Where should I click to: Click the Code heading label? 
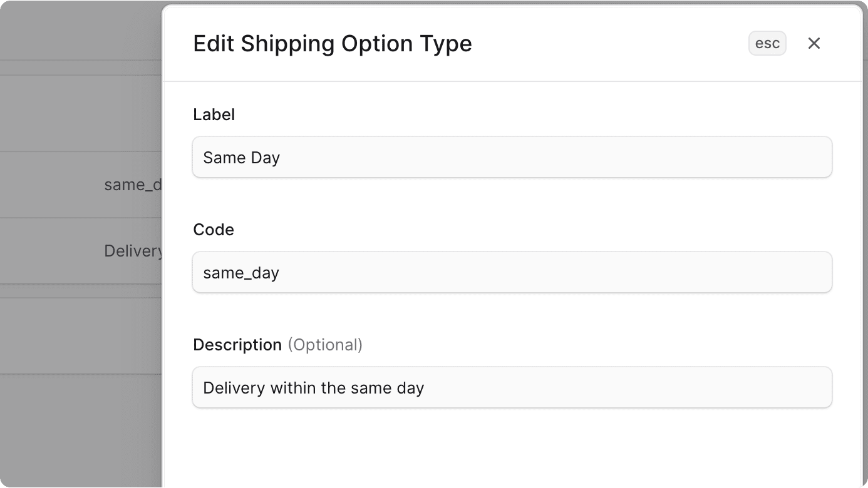point(213,230)
